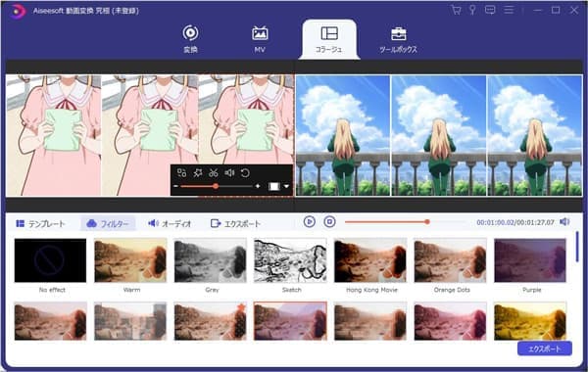Select the コラージュ (Collage) tab
The height and width of the screenshot is (372, 588).
click(329, 39)
